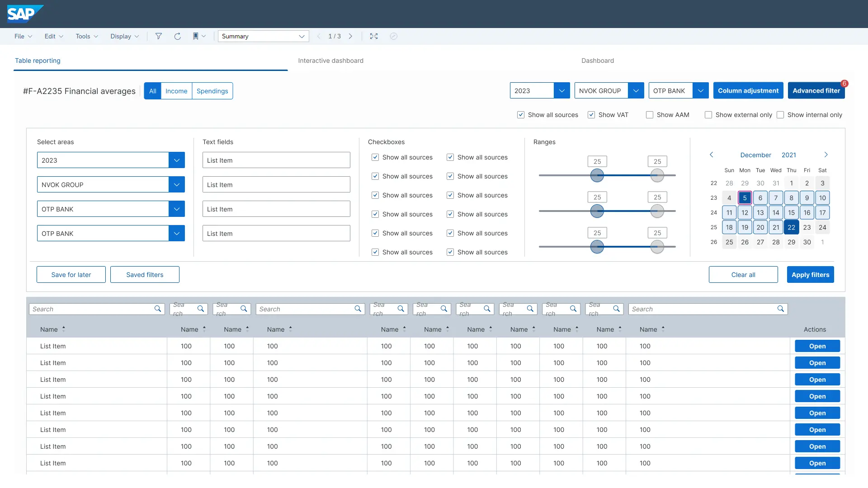Sort first Name column in table
Viewport: 868px width, 488px height.
pos(64,329)
